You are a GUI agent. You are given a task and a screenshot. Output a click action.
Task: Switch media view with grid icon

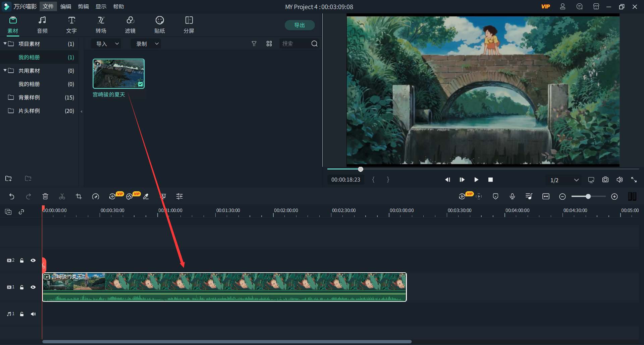click(269, 44)
